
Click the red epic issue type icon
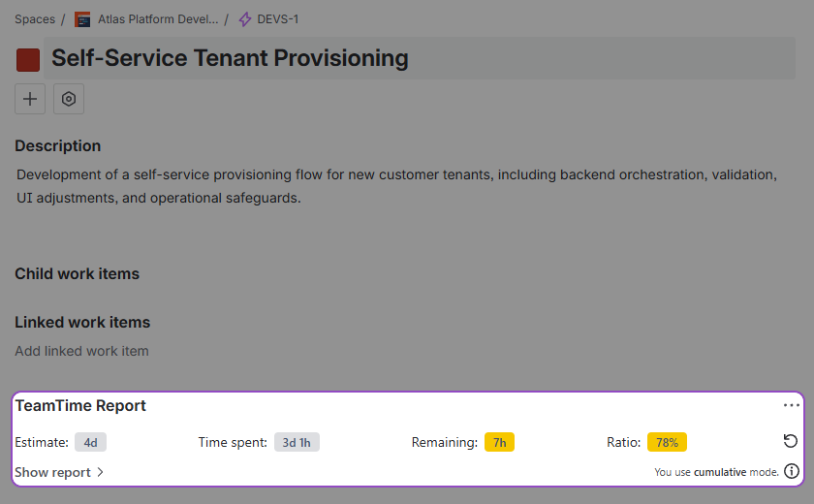(x=28, y=60)
